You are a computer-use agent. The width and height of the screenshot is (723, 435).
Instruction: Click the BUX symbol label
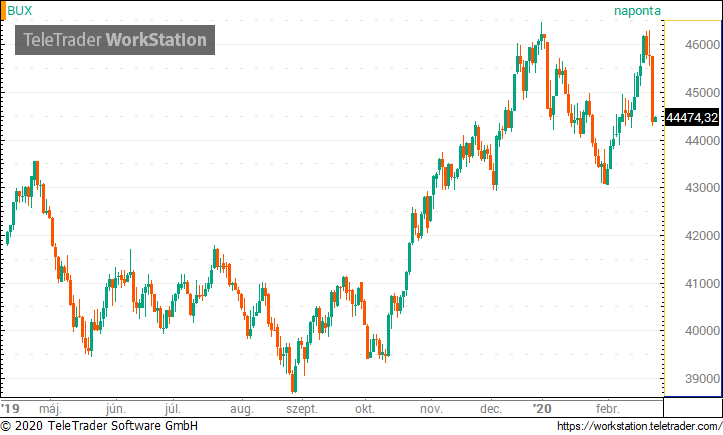[19, 11]
